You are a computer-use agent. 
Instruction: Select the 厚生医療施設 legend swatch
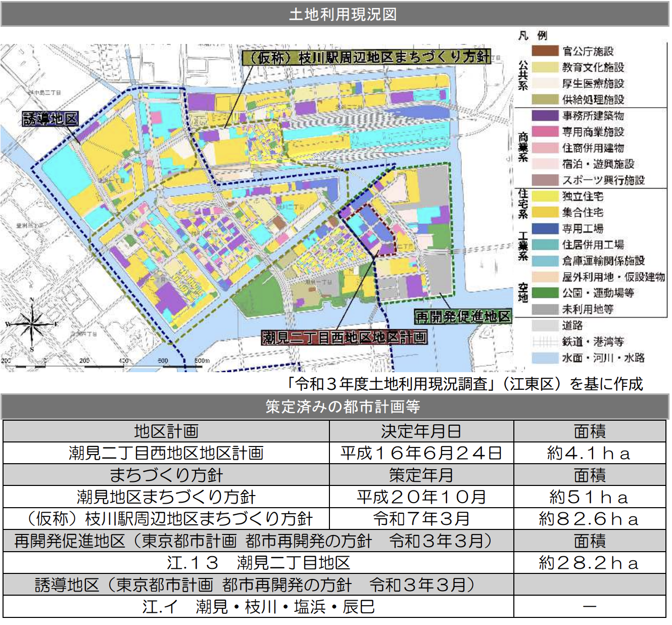point(545,83)
